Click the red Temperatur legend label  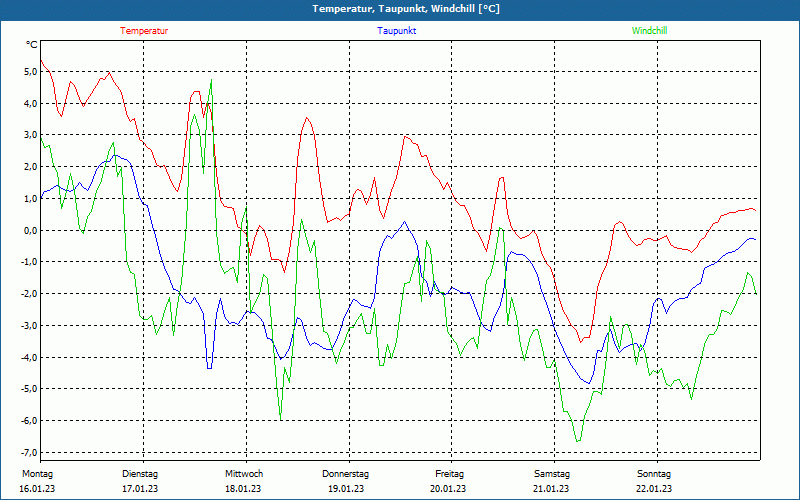(x=144, y=31)
